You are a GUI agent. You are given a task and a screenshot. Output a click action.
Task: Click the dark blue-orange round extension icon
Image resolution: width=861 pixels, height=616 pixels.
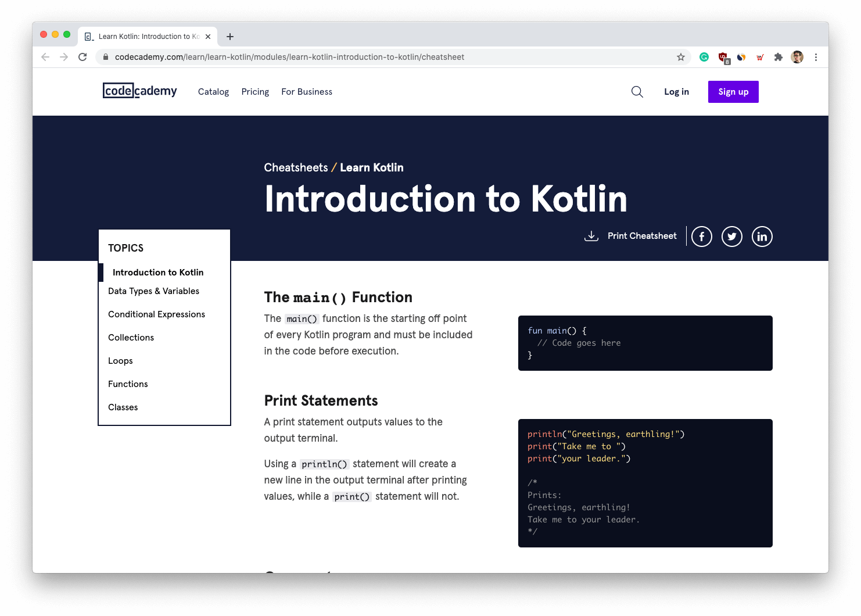[x=741, y=57]
